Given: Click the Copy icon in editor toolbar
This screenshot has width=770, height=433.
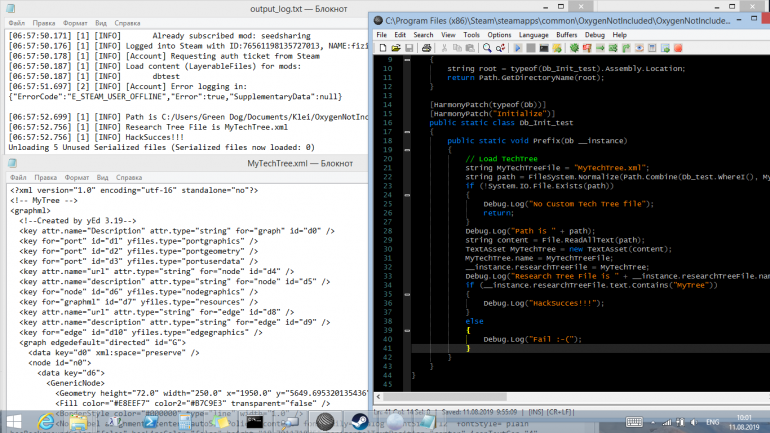Looking at the screenshot, I should click(457, 48).
